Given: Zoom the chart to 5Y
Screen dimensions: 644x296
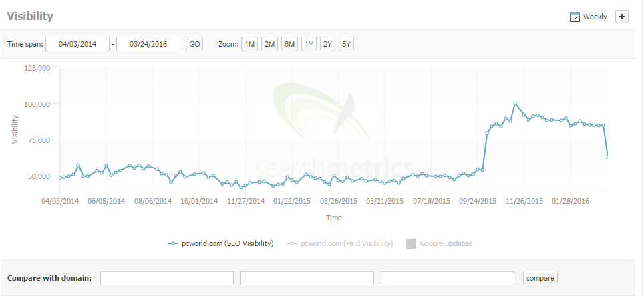Looking at the screenshot, I should tap(346, 44).
